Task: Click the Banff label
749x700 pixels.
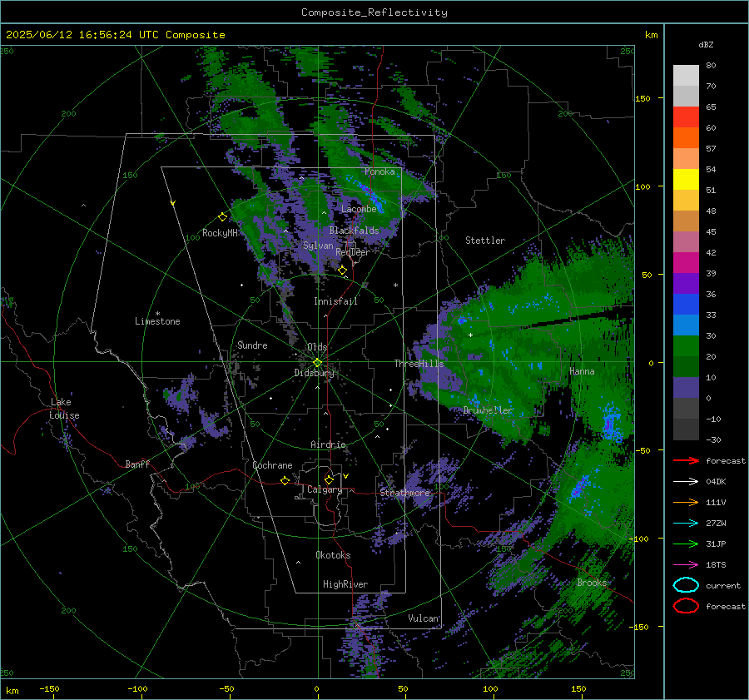Action: pyautogui.click(x=137, y=464)
